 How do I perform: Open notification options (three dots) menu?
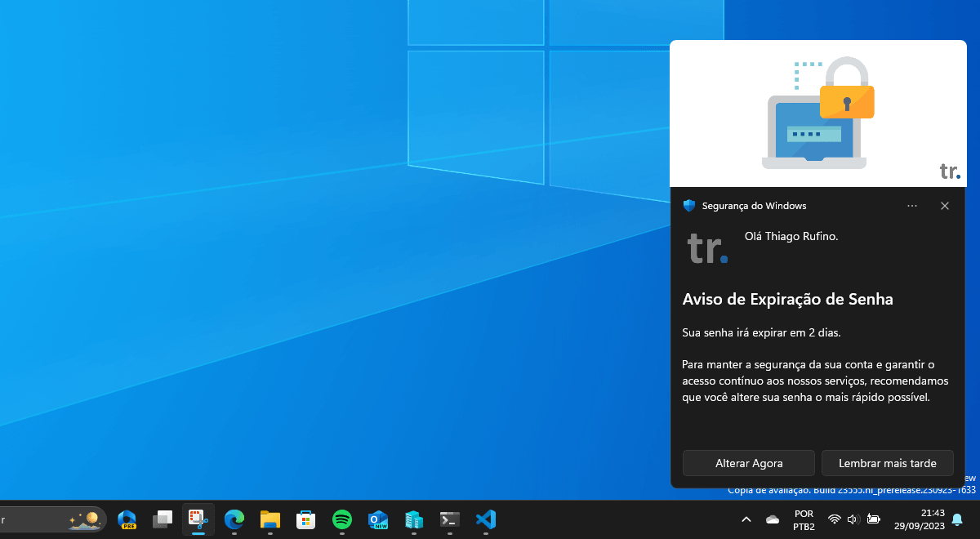pos(912,206)
